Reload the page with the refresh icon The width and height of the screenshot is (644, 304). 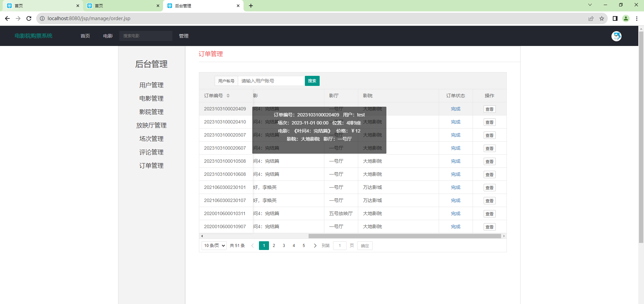coord(29,18)
